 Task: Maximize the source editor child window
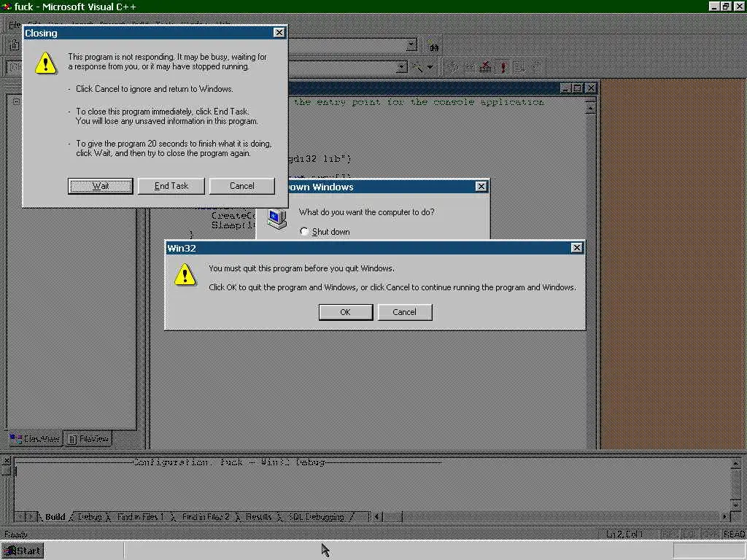578,88
